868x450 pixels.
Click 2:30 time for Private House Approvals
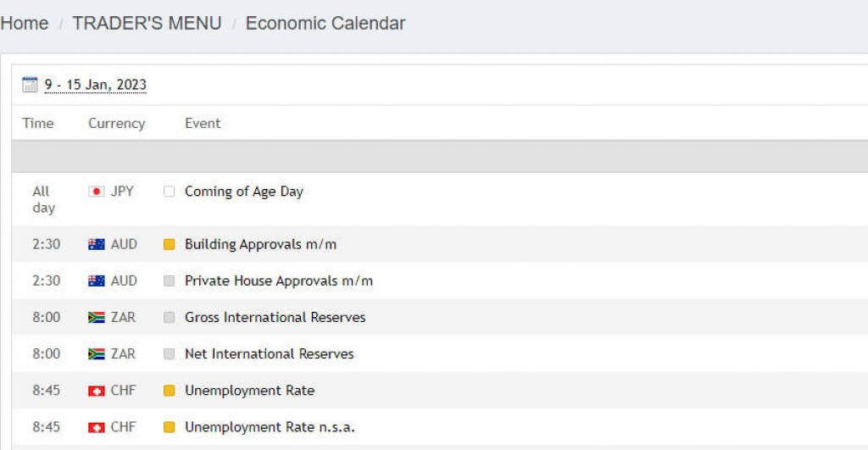pyautogui.click(x=47, y=281)
